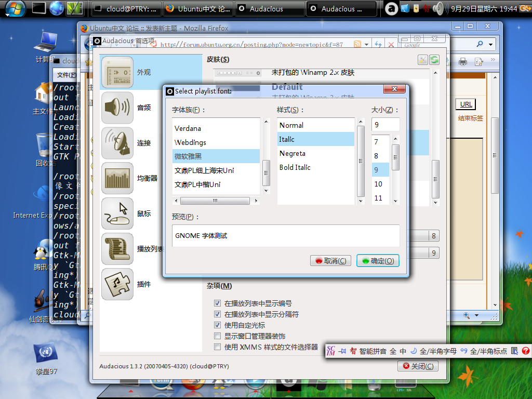Click the Firefox reload page icon
532x399 pixels.
(x=378, y=44)
